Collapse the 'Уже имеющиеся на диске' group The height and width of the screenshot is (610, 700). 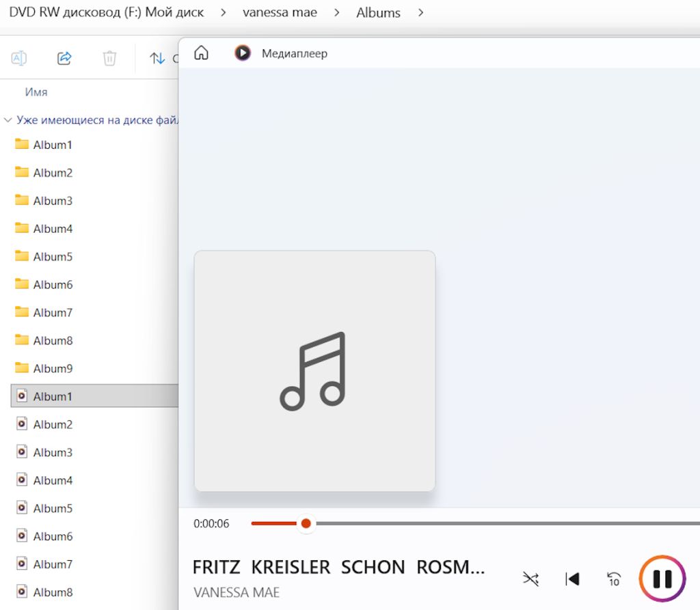point(8,120)
